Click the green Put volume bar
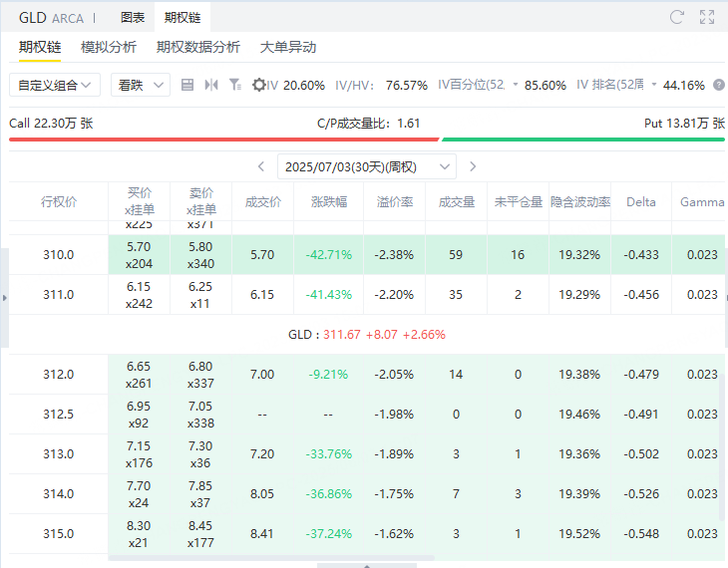Screen dimensions: 728x568 583,139
